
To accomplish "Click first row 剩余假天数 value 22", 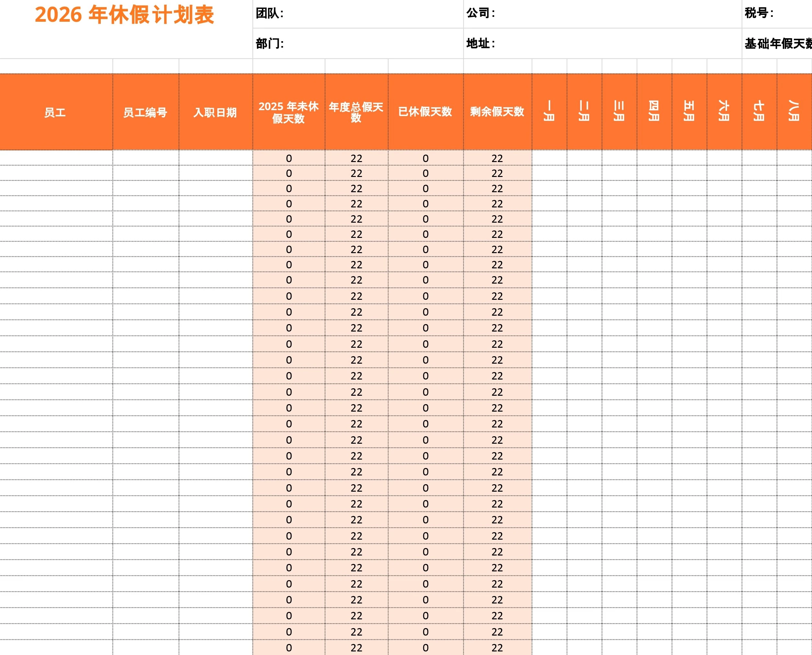I will [x=497, y=158].
